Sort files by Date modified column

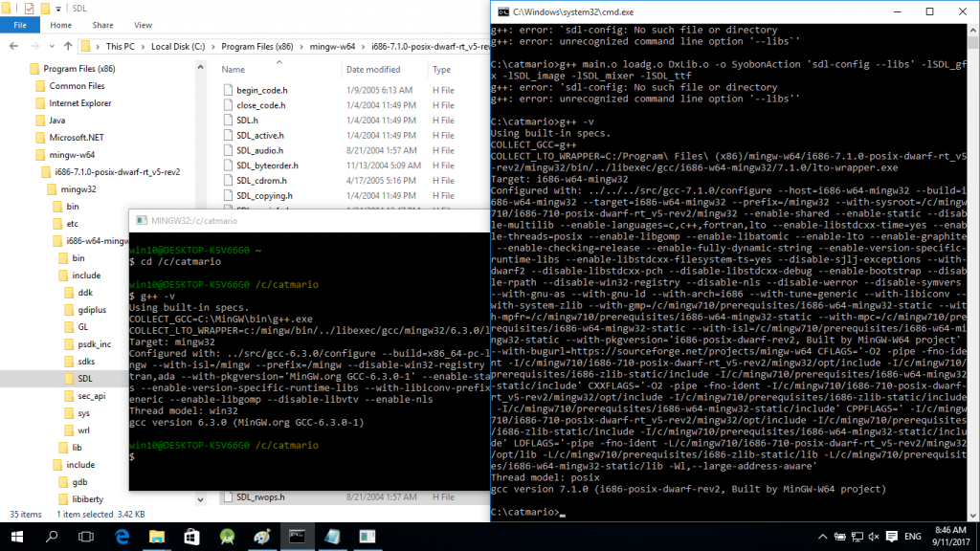pyautogui.click(x=373, y=69)
